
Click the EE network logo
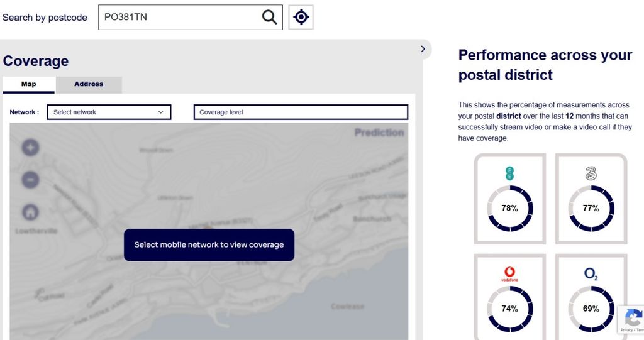pyautogui.click(x=510, y=173)
